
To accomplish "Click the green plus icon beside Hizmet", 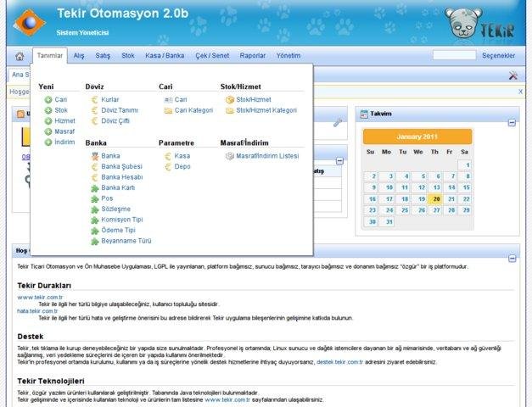I will point(48,120).
